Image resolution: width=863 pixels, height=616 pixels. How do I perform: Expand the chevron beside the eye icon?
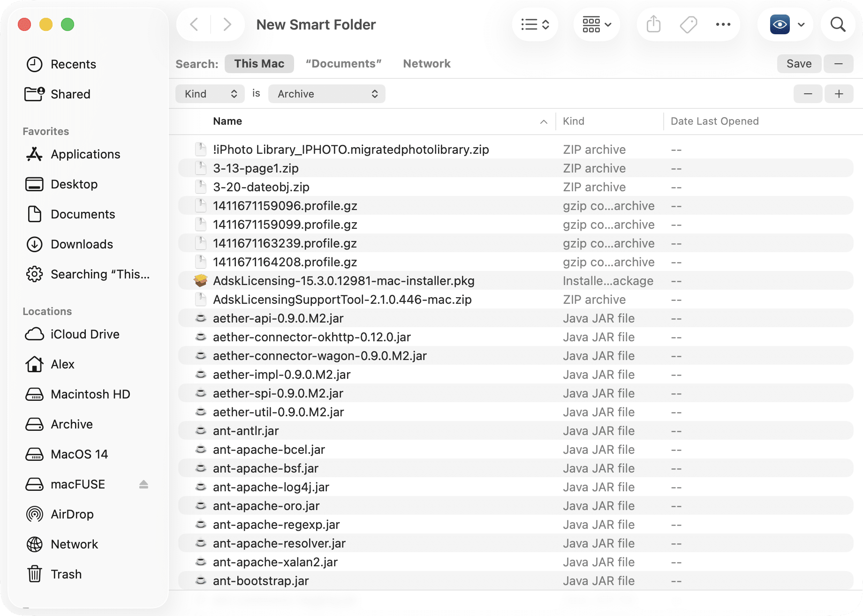point(801,24)
